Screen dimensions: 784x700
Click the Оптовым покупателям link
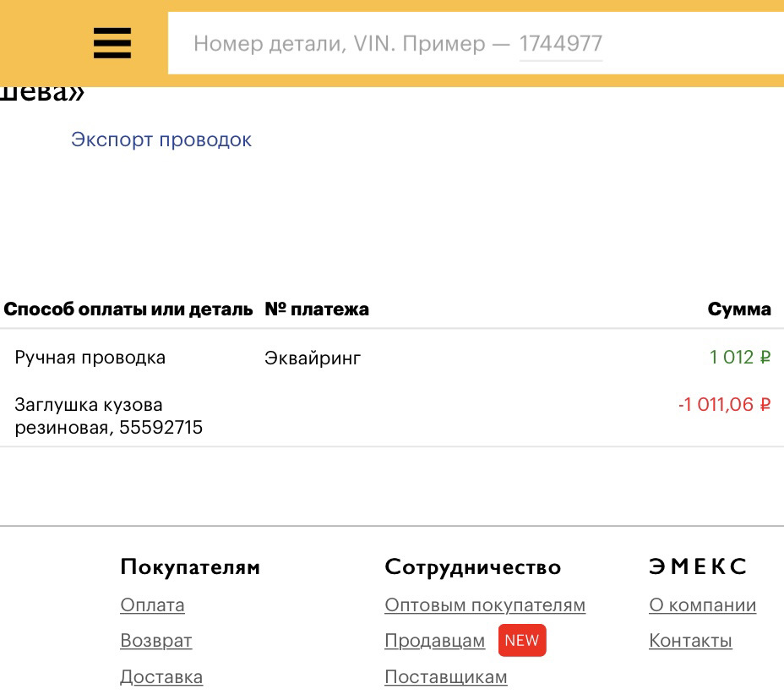point(484,604)
